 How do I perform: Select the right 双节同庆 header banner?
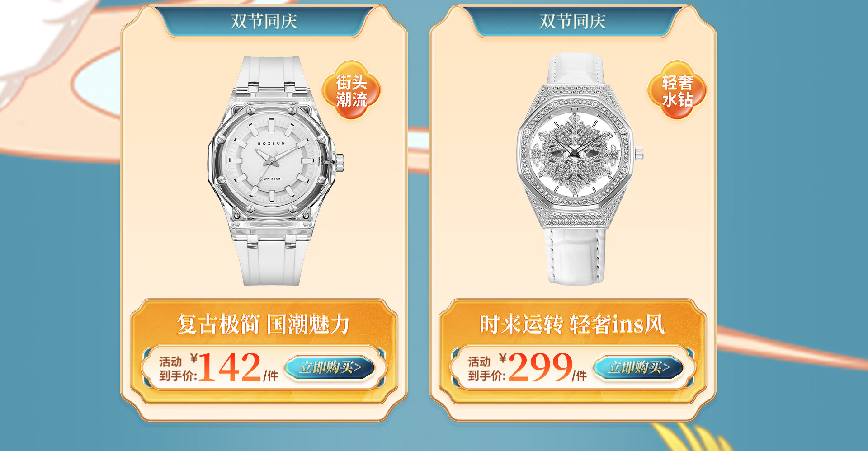[x=572, y=21]
